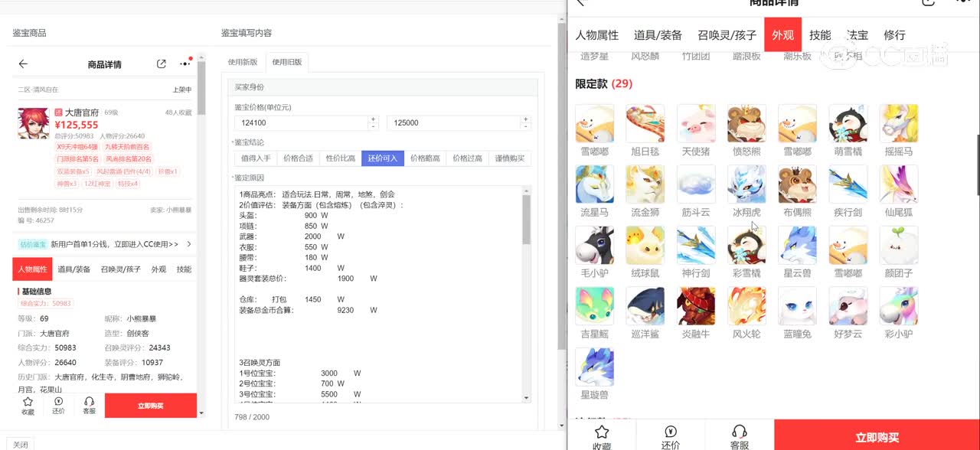
Task: Select the 筋斗云 cloud icon
Action: (x=696, y=184)
